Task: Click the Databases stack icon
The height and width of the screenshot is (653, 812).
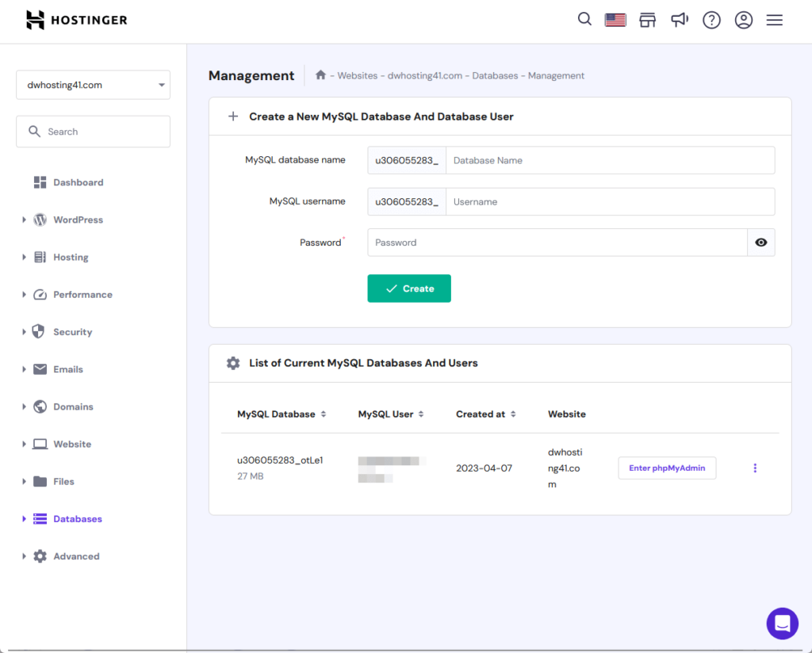Action: (40, 518)
